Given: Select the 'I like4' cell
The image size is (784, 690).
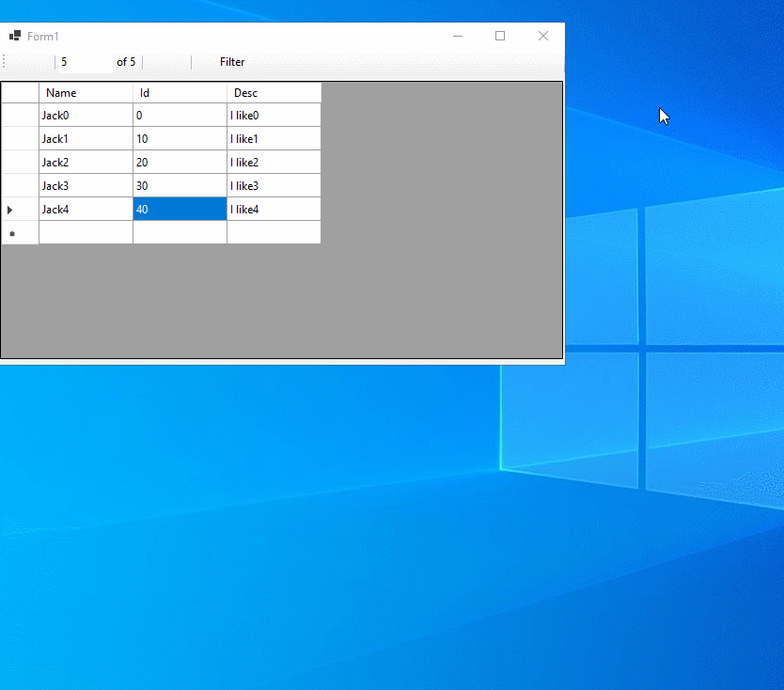Looking at the screenshot, I should (x=274, y=209).
